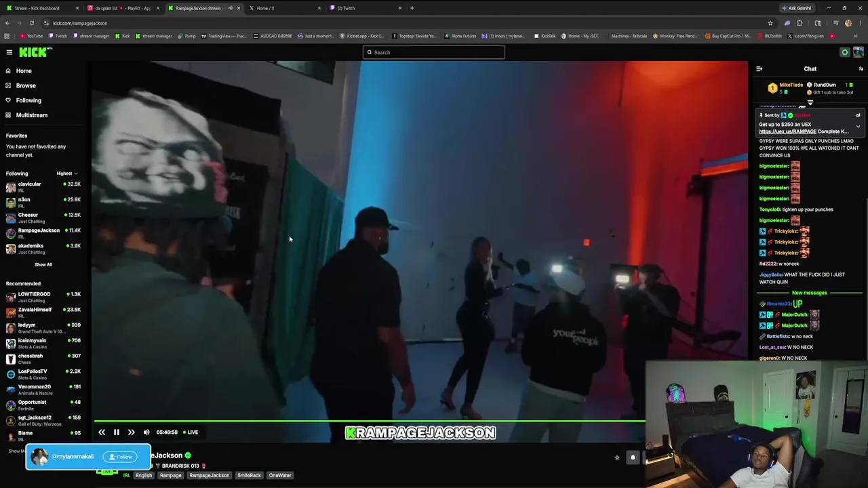
Task: Jump to LIVE in the player
Action: pyautogui.click(x=191, y=432)
